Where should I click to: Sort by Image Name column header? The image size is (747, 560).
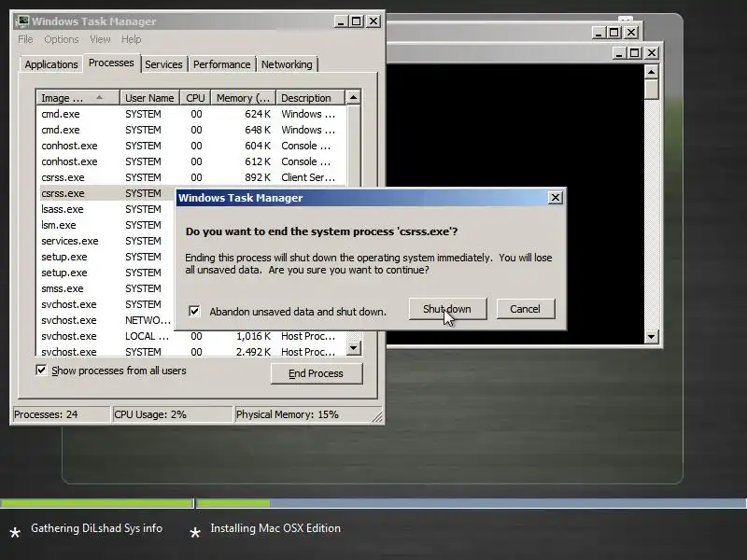[78, 98]
